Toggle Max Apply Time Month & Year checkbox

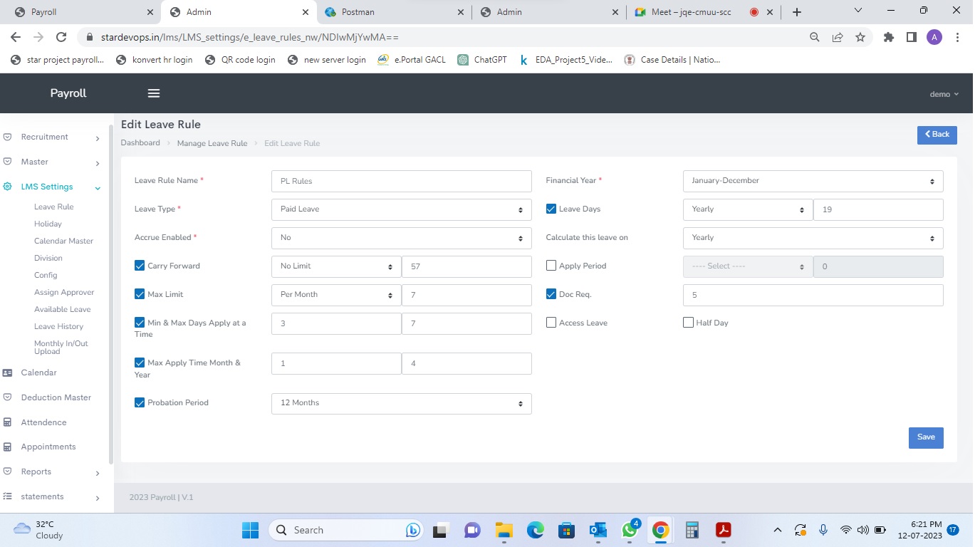[x=140, y=363]
